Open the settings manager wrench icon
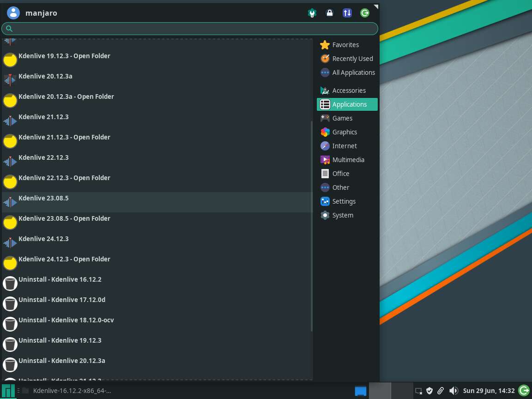This screenshot has height=399, width=532. click(312, 13)
